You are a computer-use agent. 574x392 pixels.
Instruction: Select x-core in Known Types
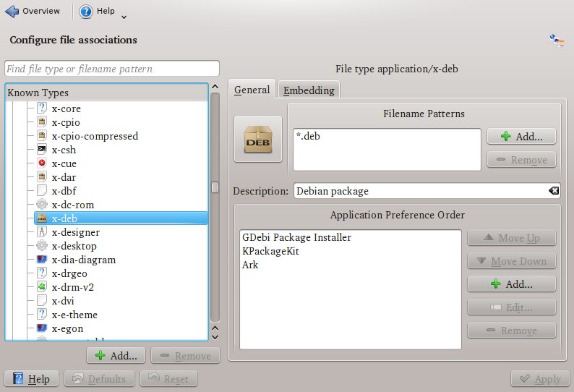point(67,108)
